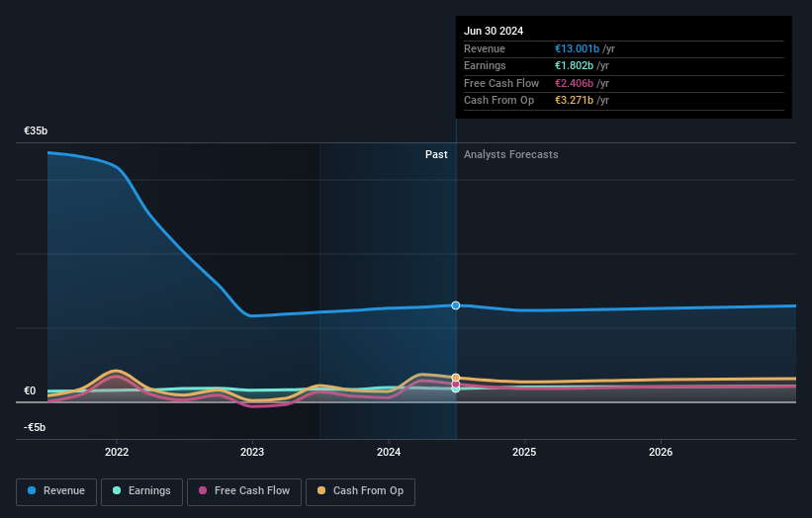Toggle the Free Cash Flow legend button
Image resolution: width=812 pixels, height=518 pixels.
(244, 491)
